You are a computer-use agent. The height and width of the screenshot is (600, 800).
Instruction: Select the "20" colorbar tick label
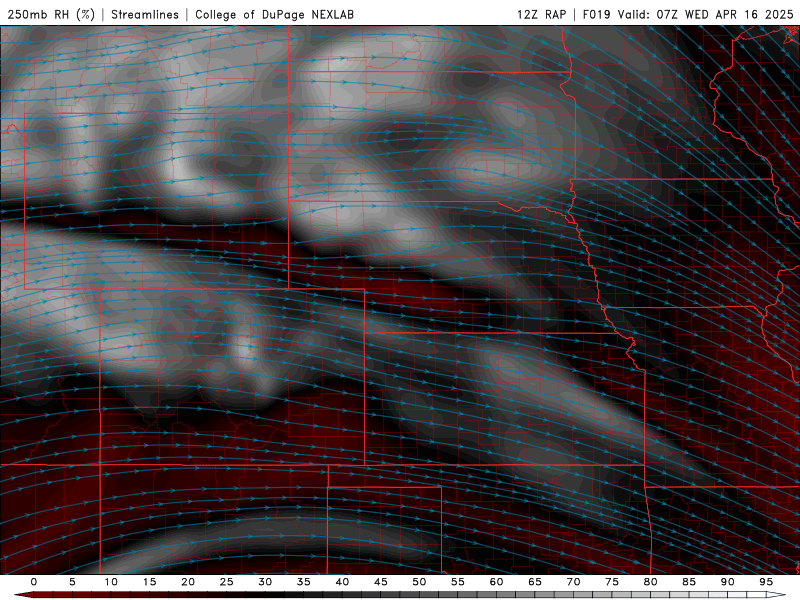pos(188,582)
